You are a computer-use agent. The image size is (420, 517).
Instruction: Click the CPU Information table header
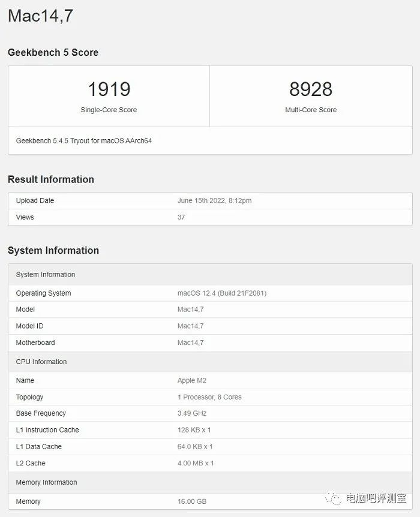(x=210, y=362)
